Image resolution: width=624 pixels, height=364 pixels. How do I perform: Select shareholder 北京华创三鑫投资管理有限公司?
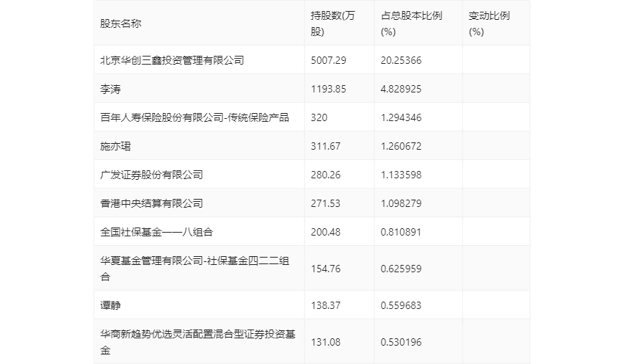point(172,60)
